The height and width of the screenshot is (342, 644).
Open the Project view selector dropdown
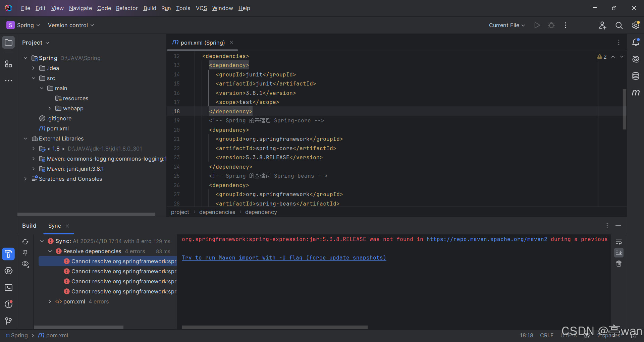(36, 43)
